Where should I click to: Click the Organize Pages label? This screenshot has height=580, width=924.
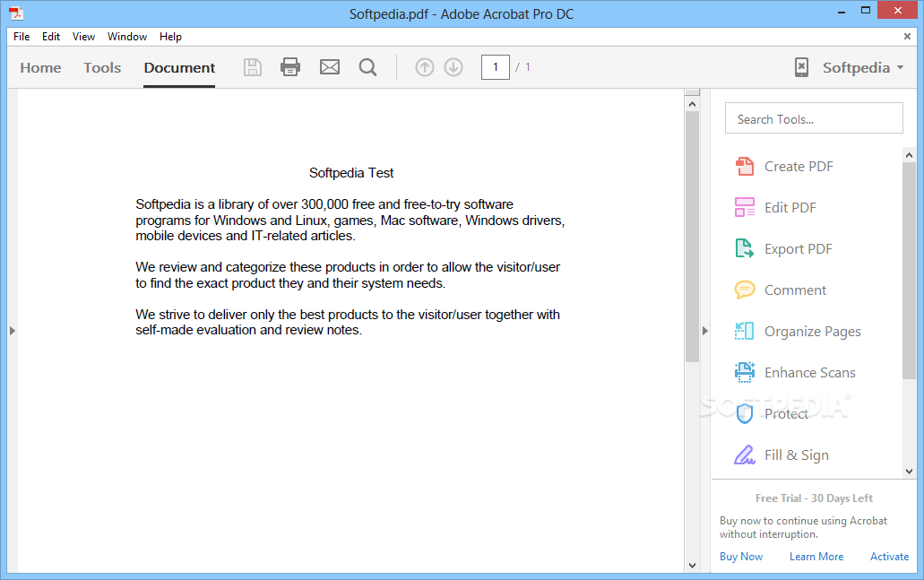813,332
